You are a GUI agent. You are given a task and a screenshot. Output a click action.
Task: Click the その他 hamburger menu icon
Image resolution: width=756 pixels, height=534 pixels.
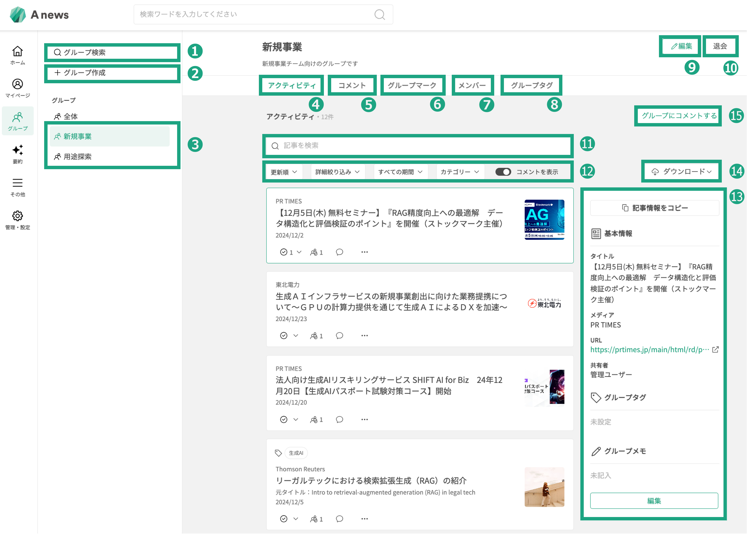click(17, 183)
